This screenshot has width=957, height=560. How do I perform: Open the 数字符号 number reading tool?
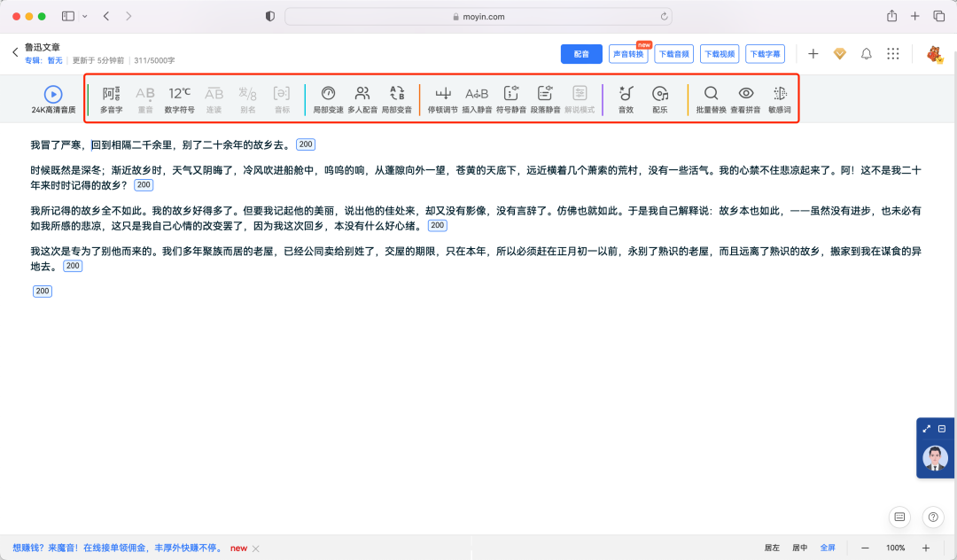click(x=179, y=99)
